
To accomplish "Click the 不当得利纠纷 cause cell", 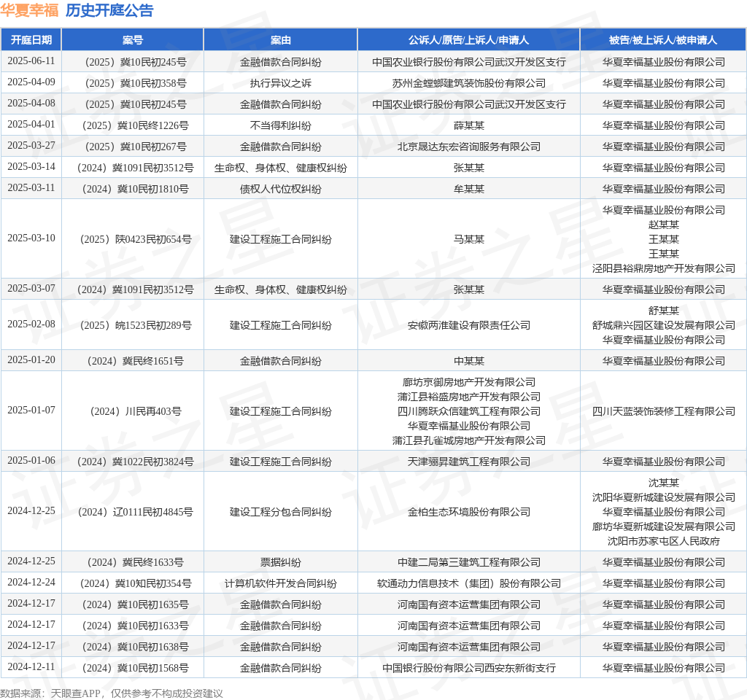I will [281, 125].
